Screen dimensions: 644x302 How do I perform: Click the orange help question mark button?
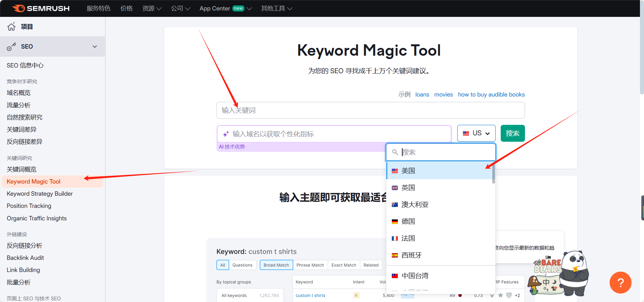pyautogui.click(x=620, y=282)
